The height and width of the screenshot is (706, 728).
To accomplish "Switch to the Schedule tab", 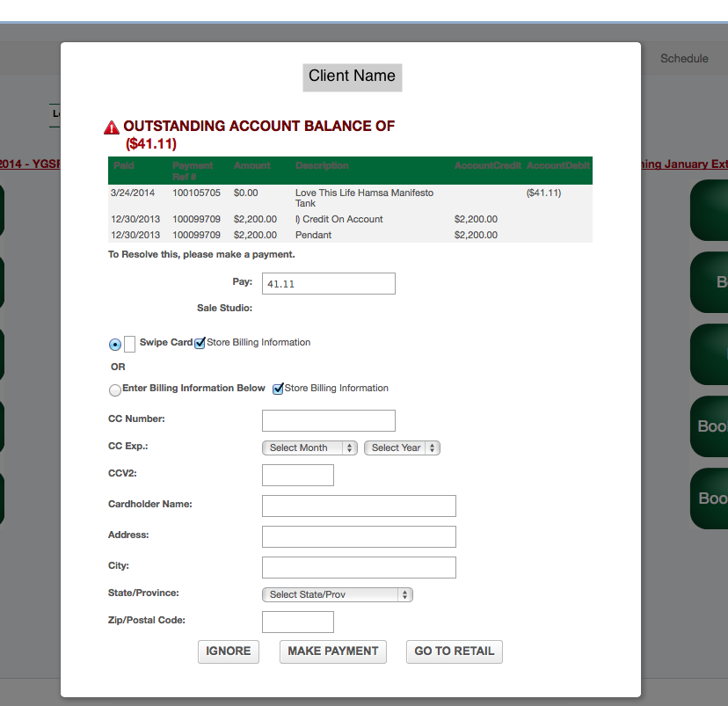I will click(x=684, y=58).
